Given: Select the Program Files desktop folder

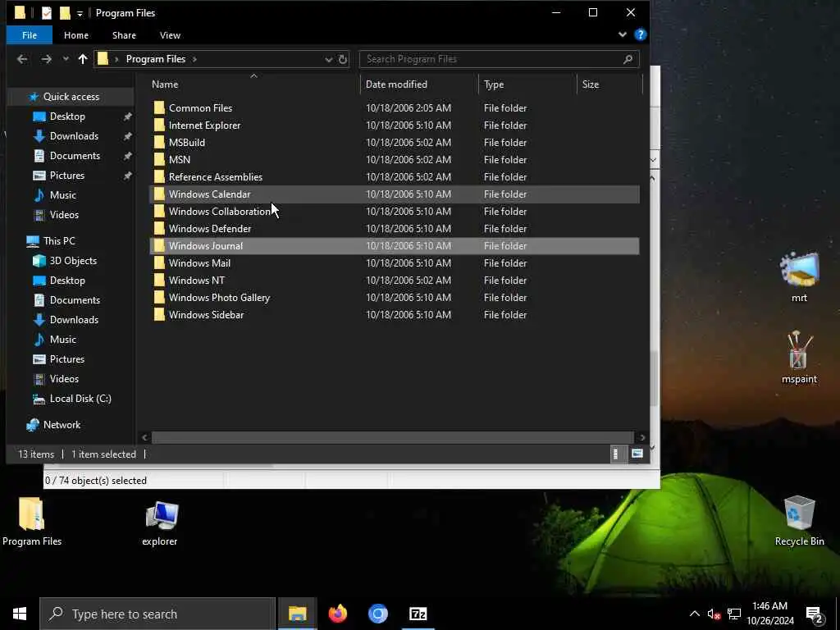Looking at the screenshot, I should pyautogui.click(x=32, y=522).
